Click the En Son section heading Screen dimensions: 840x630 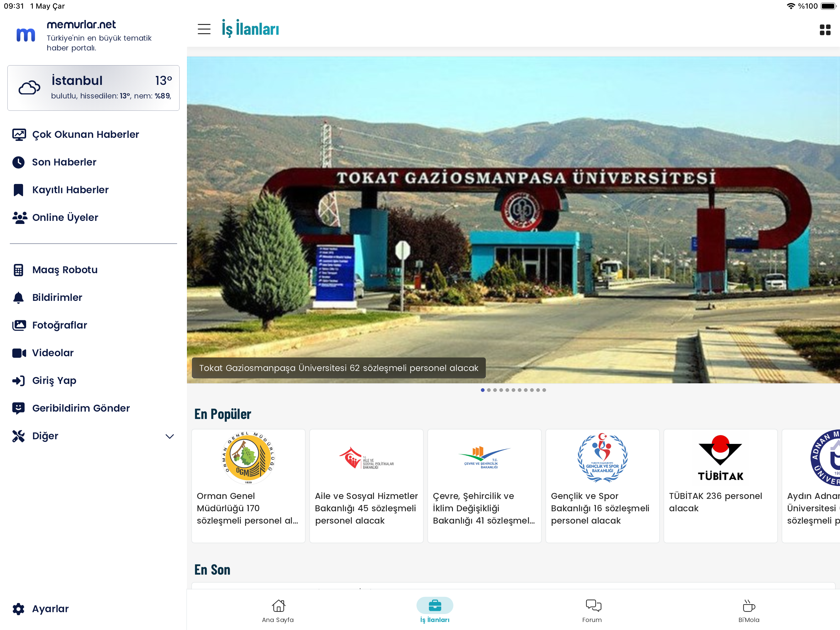pyautogui.click(x=212, y=570)
